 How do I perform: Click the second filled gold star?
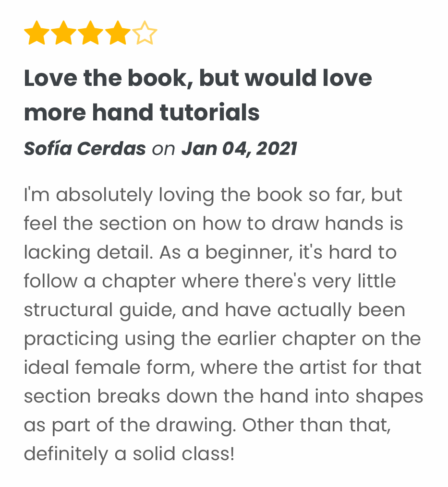pyautogui.click(x=64, y=35)
